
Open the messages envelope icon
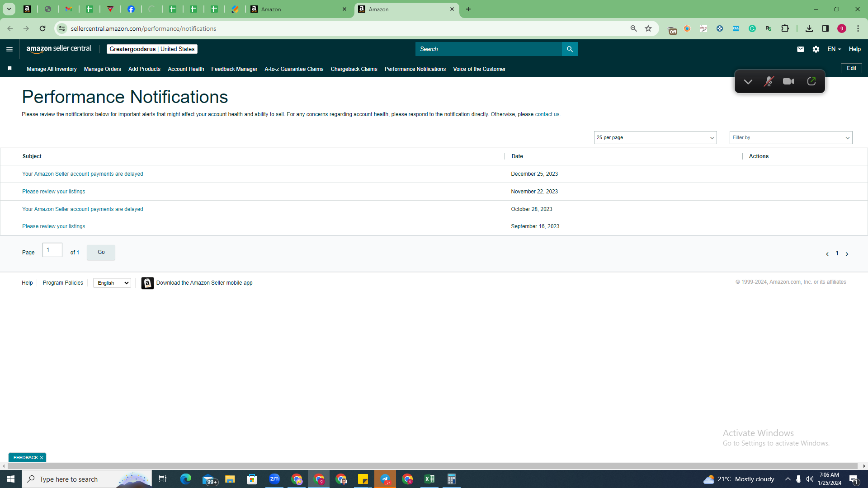pos(800,49)
